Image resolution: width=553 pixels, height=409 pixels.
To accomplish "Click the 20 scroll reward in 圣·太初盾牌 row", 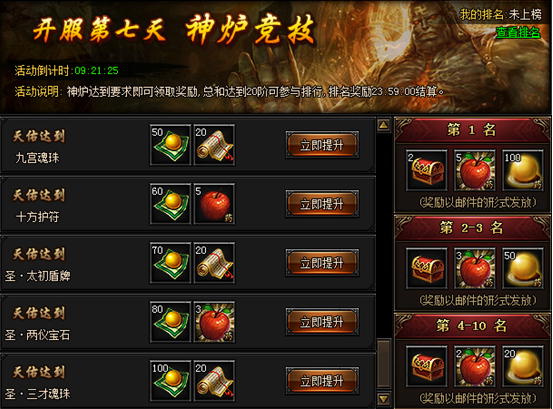I will 214,263.
